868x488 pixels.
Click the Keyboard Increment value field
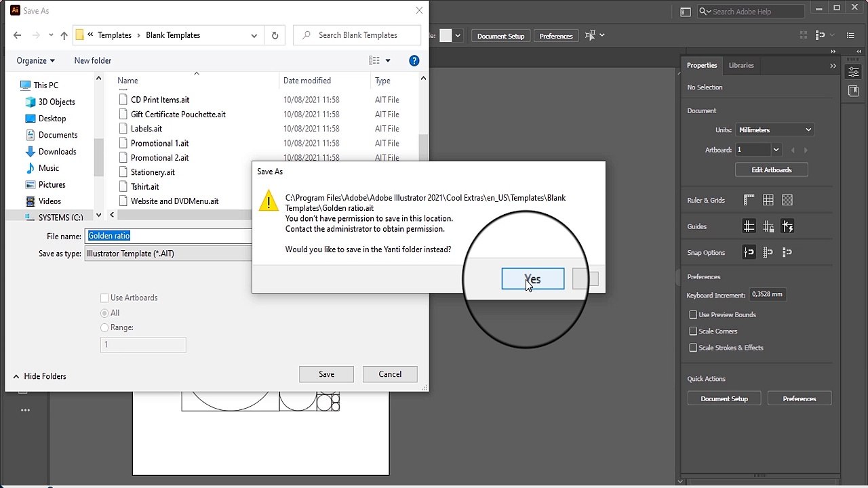click(x=767, y=295)
